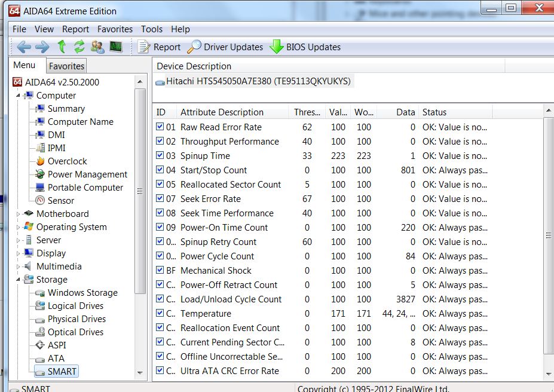This screenshot has width=554, height=392.
Task: Open the View menu
Action: click(x=44, y=29)
